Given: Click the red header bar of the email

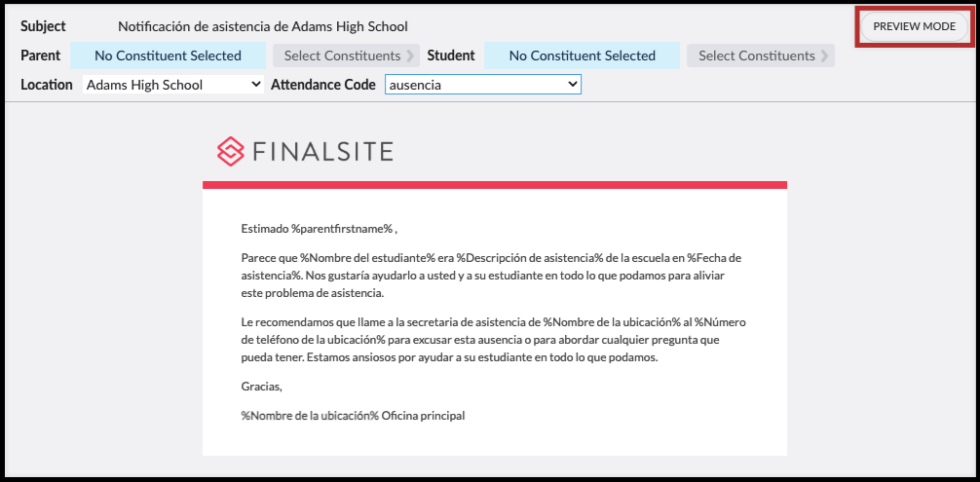Looking at the screenshot, I should pyautogui.click(x=494, y=184).
